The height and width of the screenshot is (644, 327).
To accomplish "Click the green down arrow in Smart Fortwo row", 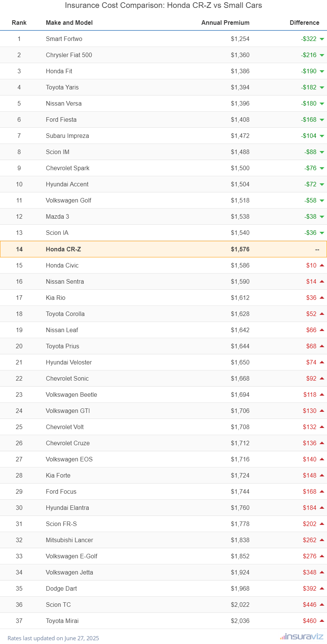I will click(x=322, y=39).
